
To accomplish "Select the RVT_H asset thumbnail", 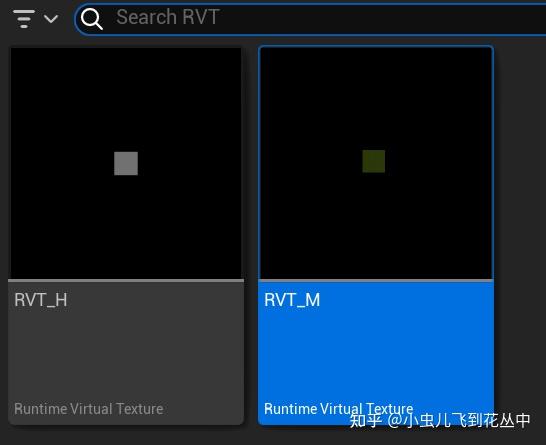I will coord(126,163).
